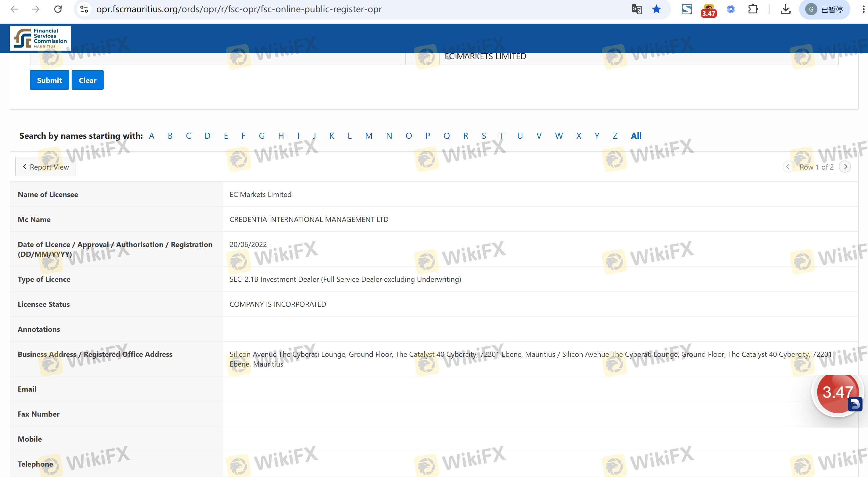The height and width of the screenshot is (477, 868).
Task: Go to previous row arrow
Action: coord(788,167)
